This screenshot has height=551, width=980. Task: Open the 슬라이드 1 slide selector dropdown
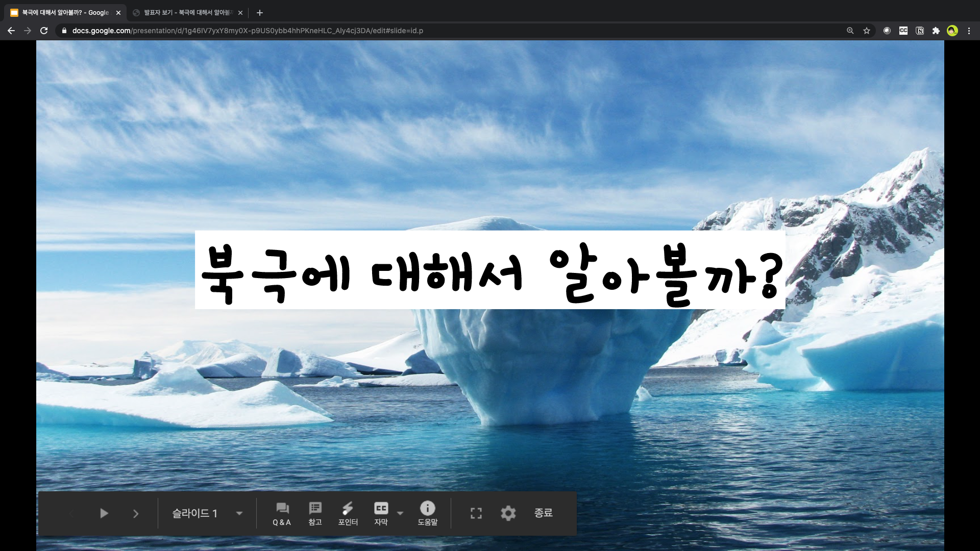[x=207, y=513]
